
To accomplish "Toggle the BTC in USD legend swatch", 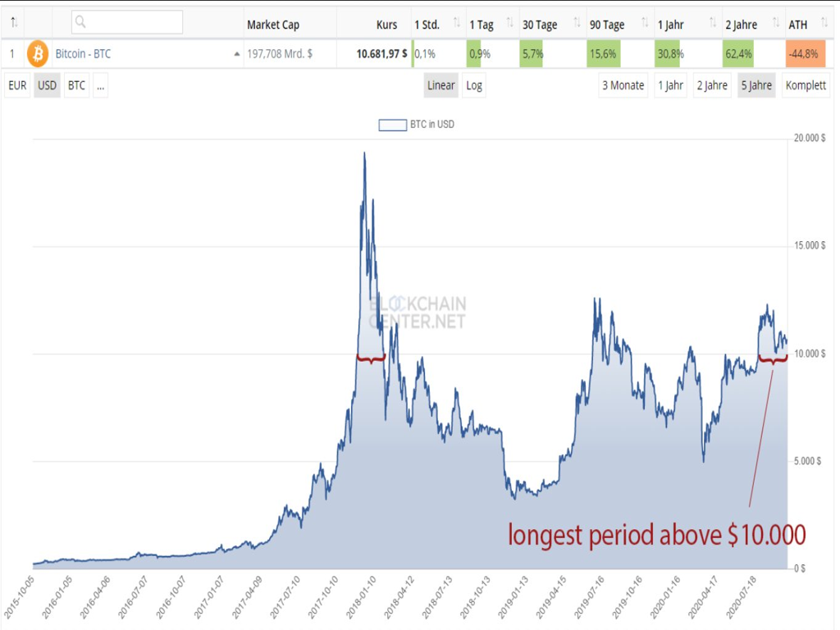I will [x=392, y=125].
